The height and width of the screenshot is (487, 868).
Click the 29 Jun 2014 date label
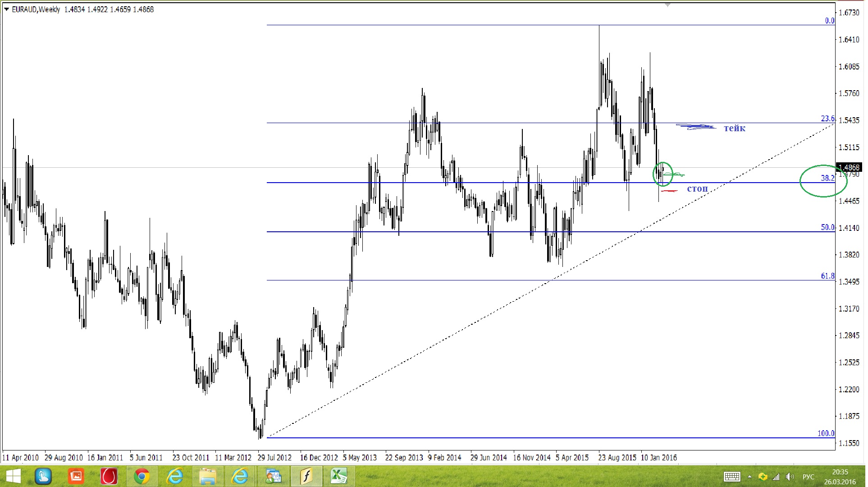point(489,458)
